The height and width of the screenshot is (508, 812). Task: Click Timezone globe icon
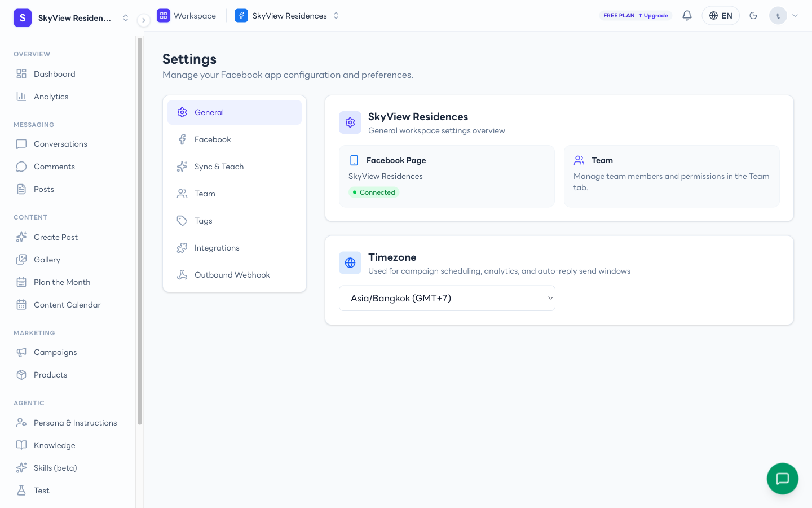tap(350, 263)
